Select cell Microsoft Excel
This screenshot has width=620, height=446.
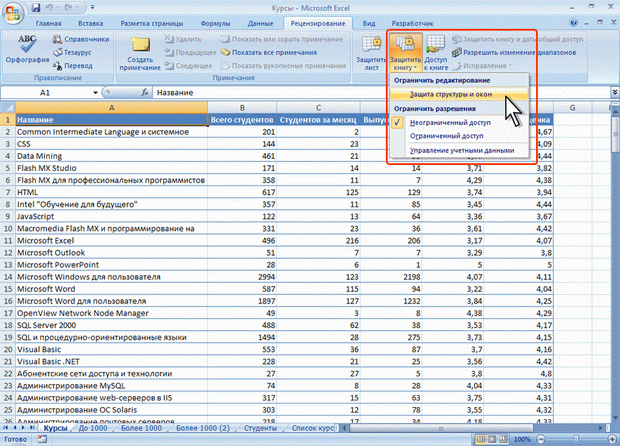(x=112, y=241)
